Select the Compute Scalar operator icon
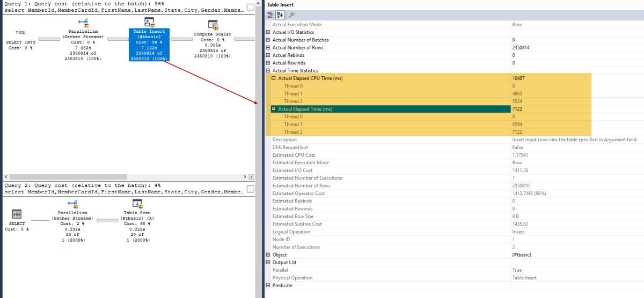The width and height of the screenshot is (644, 298). pyautogui.click(x=213, y=25)
